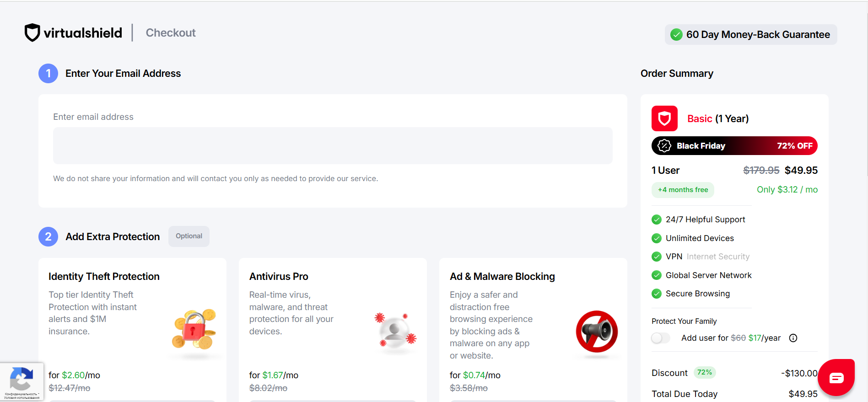Select the Identity Theft Protection card title

pyautogui.click(x=104, y=277)
